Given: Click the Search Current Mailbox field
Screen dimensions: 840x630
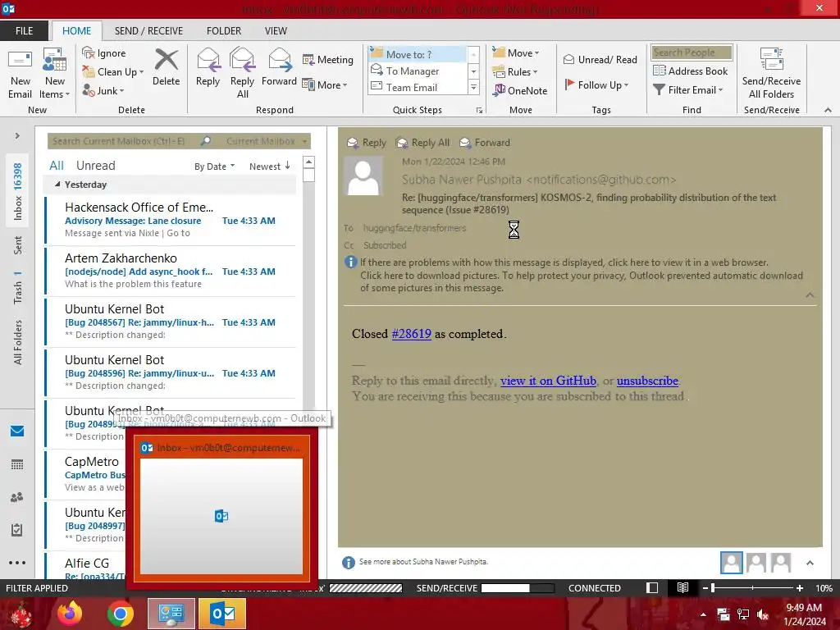Looking at the screenshot, I should pyautogui.click(x=125, y=141).
